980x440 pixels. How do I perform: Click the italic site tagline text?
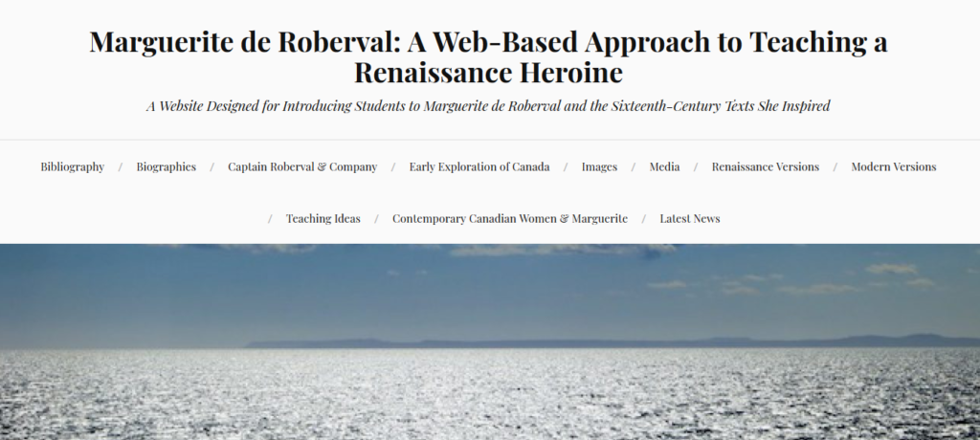coord(489,106)
